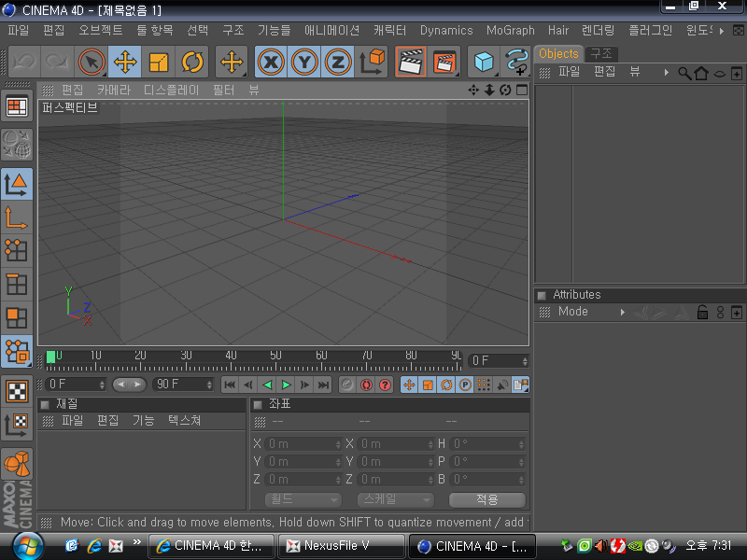747x560 pixels.
Task: Open NexusFile taskbar button
Action: 341,546
